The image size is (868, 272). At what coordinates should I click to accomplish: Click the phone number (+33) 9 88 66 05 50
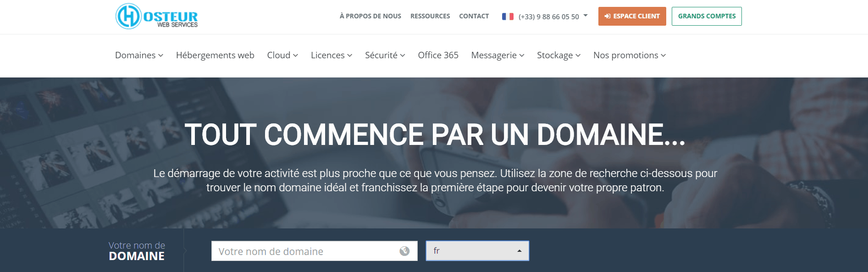(549, 17)
